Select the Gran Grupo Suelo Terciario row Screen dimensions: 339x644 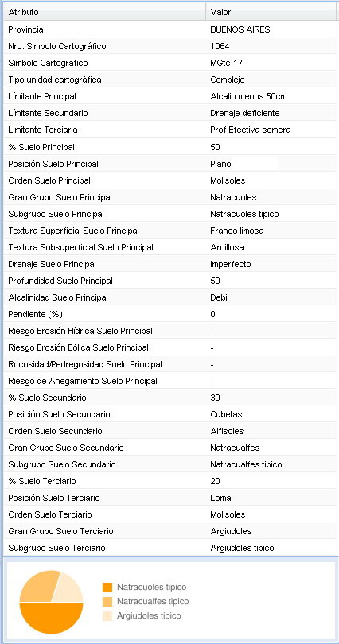(169, 531)
